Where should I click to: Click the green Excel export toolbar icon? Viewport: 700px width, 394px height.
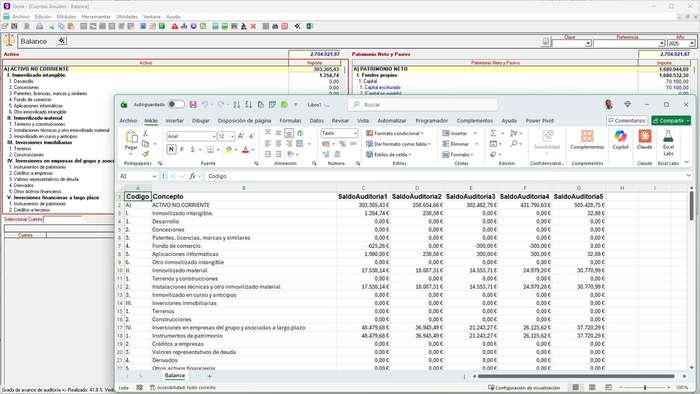pyautogui.click(x=309, y=26)
